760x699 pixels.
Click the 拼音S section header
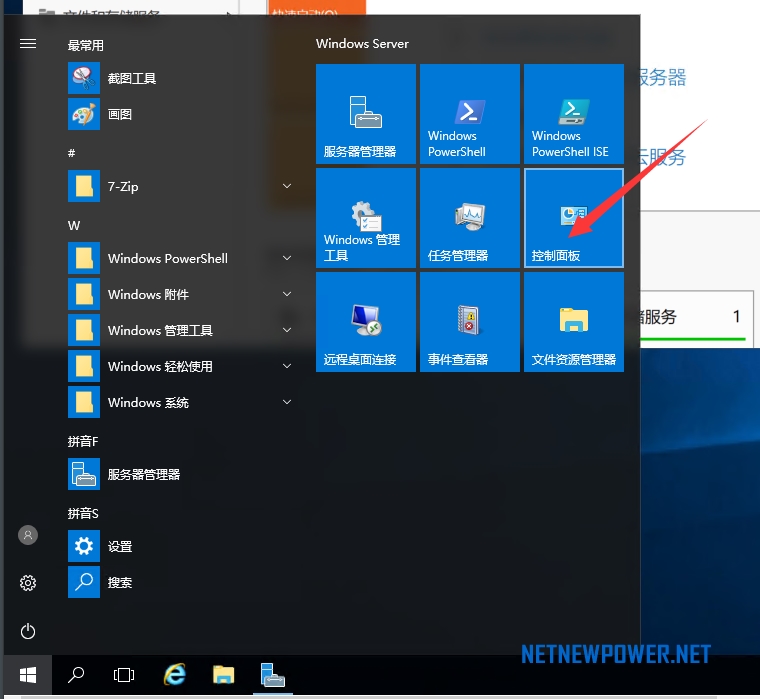coord(83,513)
